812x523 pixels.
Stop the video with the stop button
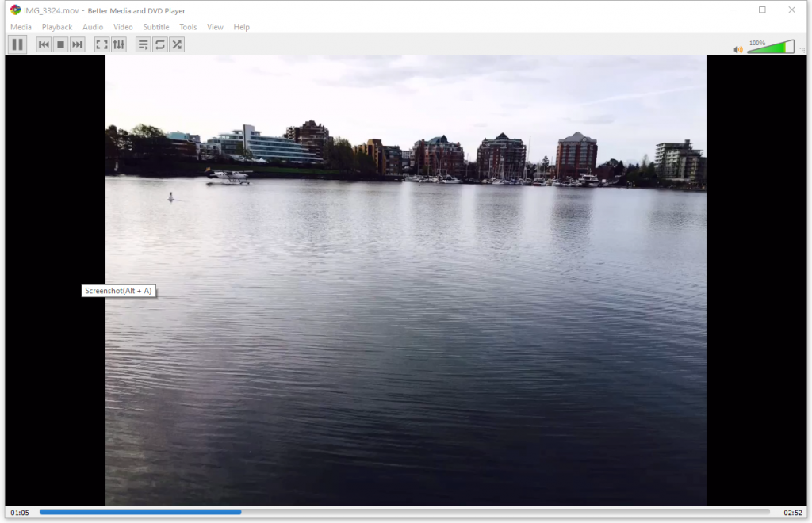tap(60, 44)
